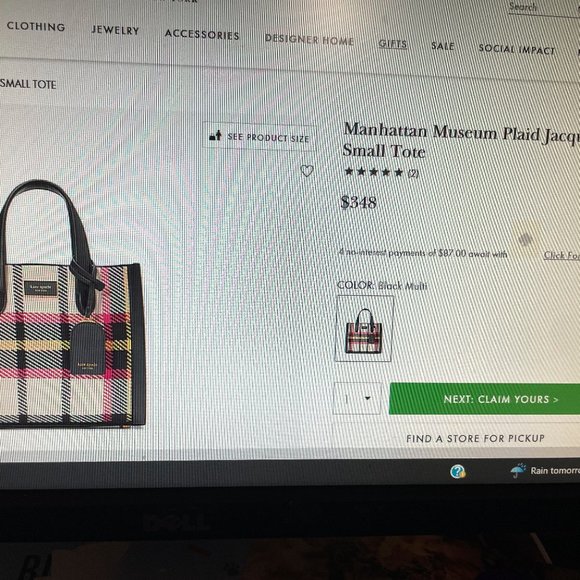
Task: Open the help question mark taskbar icon
Action: [x=458, y=472]
